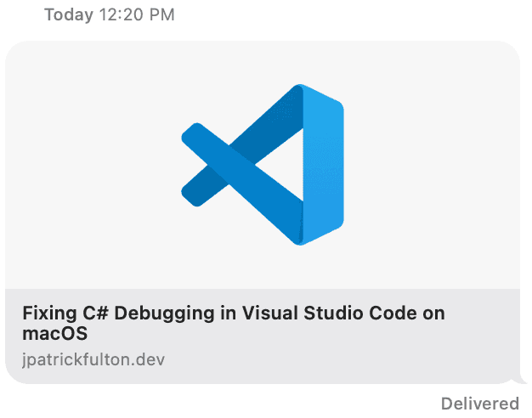532x418 pixels.
Task: Click the Visual Studio Code logo
Action: [263, 165]
